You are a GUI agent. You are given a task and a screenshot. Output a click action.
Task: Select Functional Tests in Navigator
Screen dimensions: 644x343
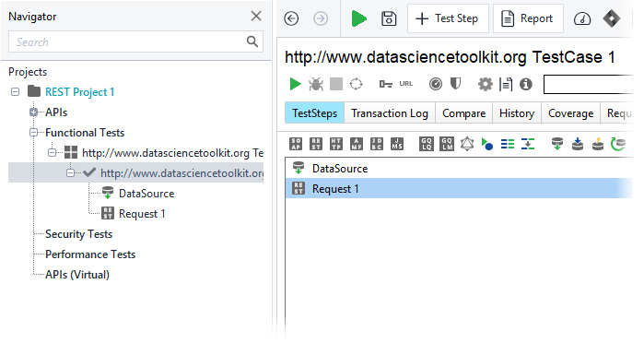85,133
